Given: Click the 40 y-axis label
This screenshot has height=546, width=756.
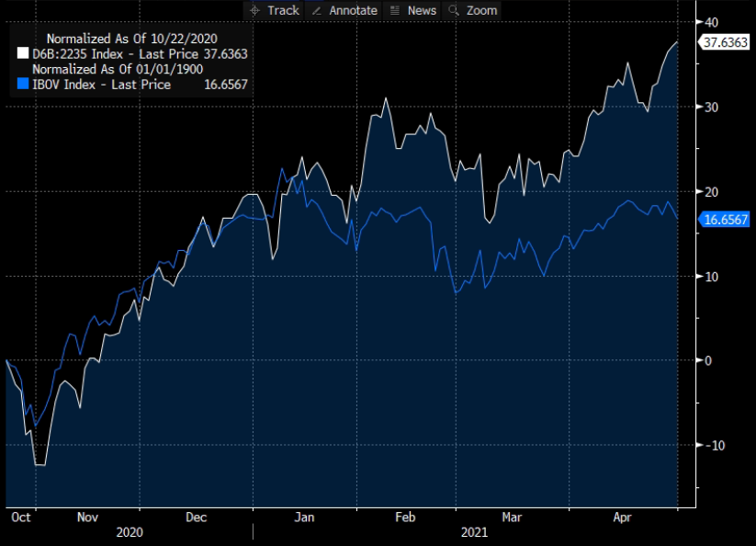Looking at the screenshot, I should (x=711, y=22).
